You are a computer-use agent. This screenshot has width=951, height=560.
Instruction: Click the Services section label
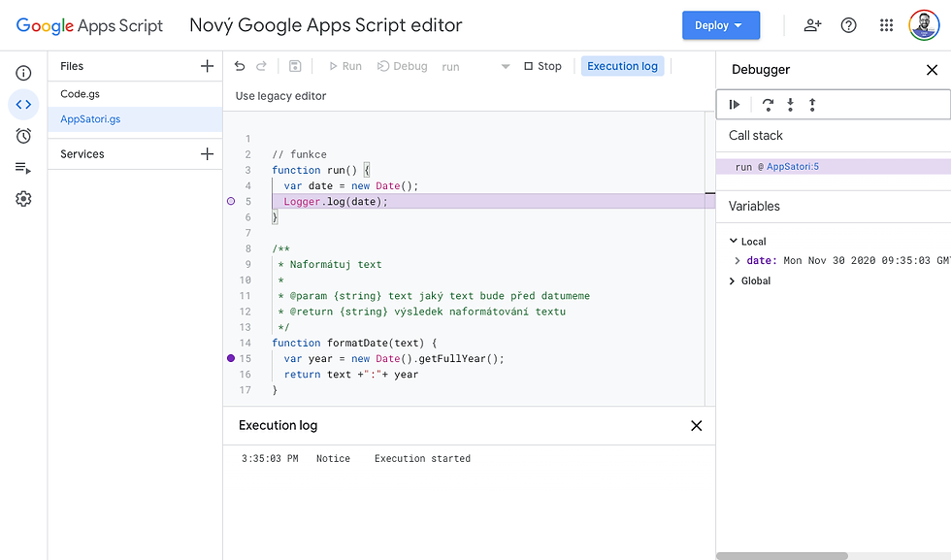82,154
